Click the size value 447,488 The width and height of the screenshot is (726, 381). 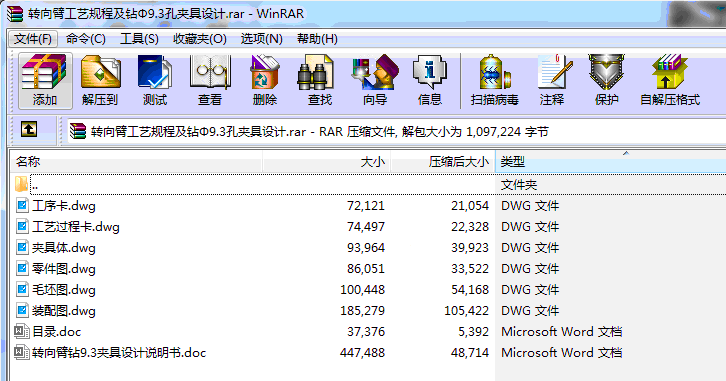tap(362, 353)
